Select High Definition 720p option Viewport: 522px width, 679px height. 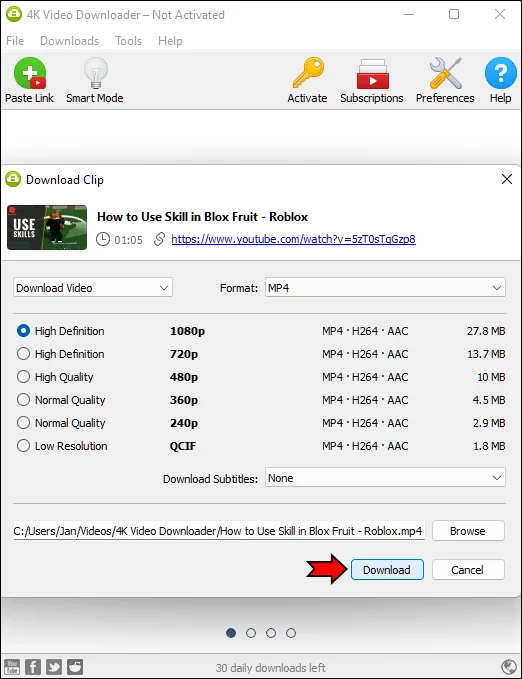23,354
